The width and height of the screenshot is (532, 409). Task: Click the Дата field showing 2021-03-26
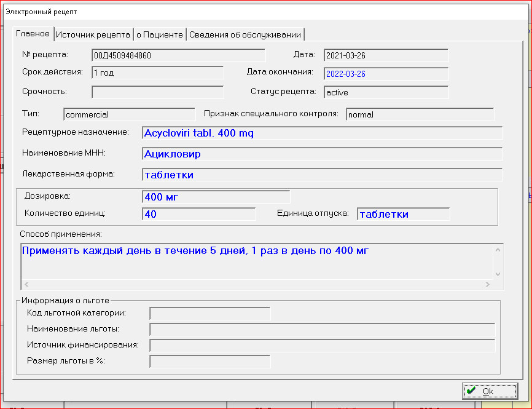(386, 55)
